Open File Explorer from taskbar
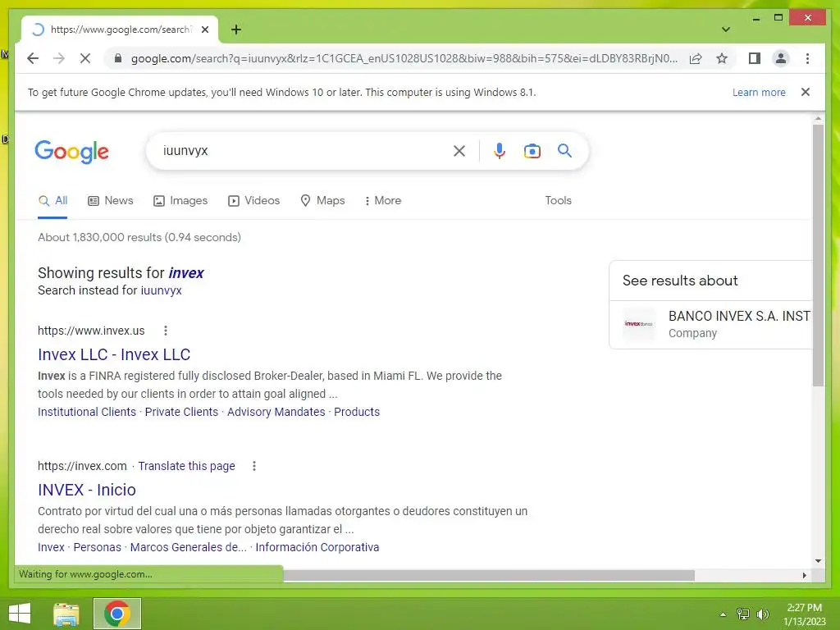The image size is (840, 630). tap(66, 614)
